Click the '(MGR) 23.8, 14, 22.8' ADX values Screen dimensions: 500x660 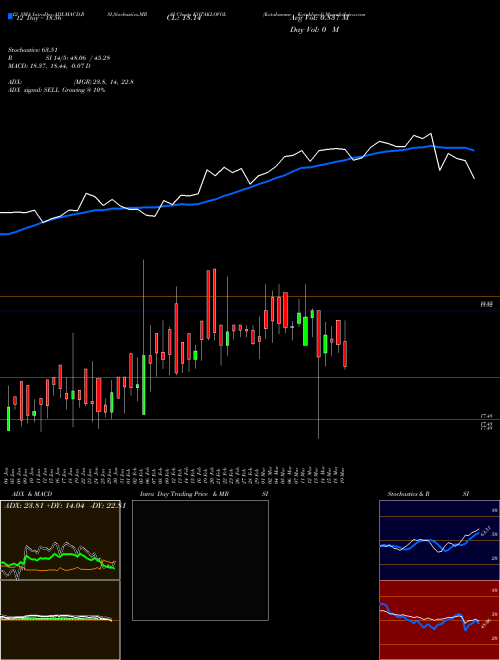click(104, 82)
